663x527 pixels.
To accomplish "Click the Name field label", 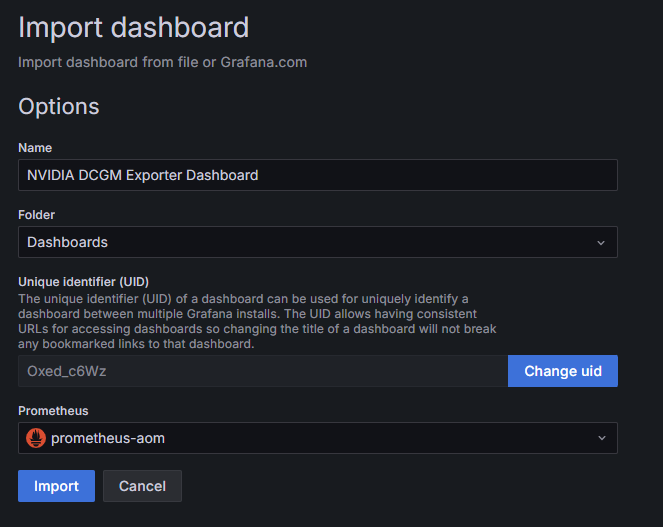I will click(x=35, y=148).
